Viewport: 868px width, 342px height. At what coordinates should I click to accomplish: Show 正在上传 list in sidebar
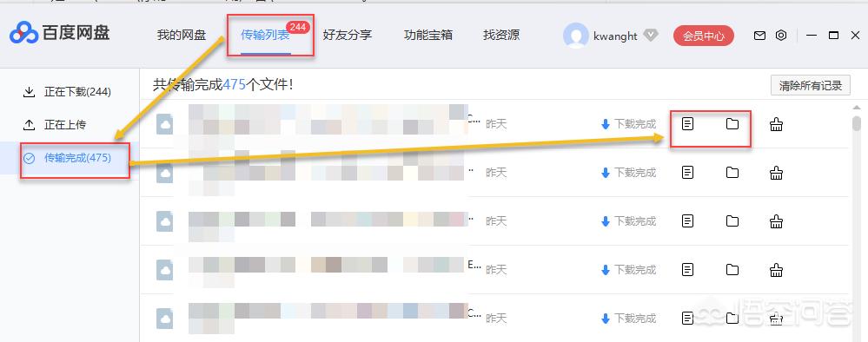click(54, 125)
